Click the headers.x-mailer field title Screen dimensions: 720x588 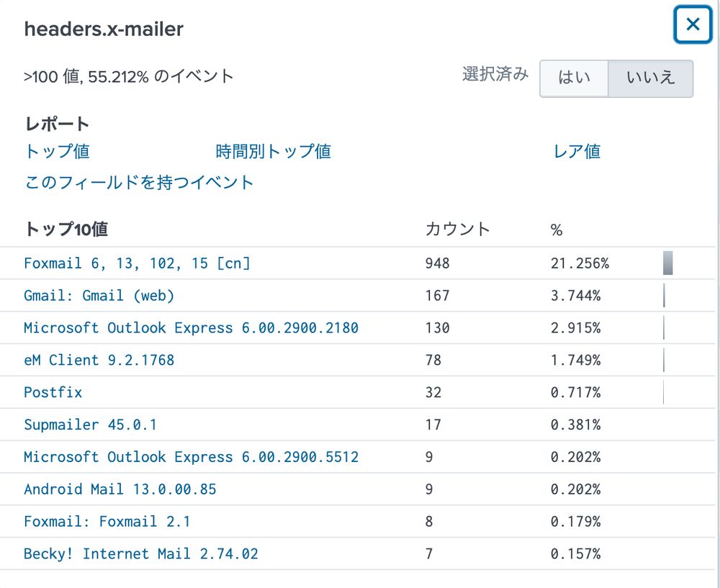[104, 29]
